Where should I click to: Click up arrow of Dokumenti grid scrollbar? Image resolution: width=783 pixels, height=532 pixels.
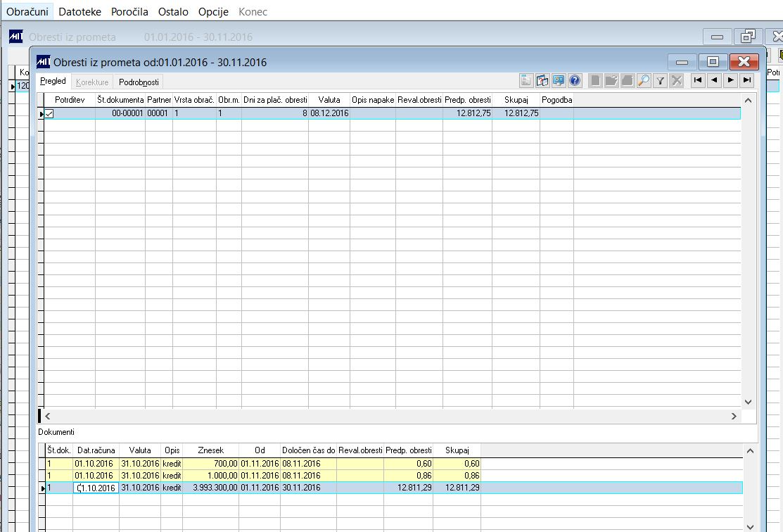click(749, 450)
